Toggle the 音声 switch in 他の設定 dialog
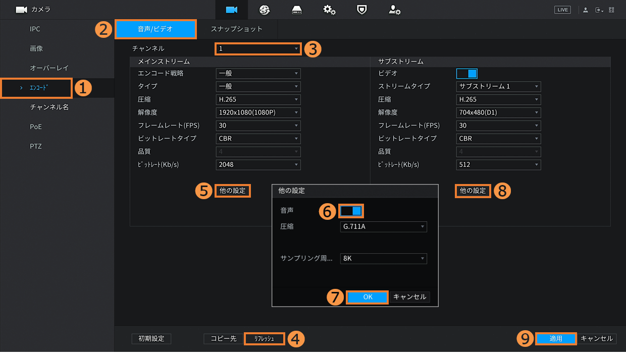626x364 pixels. pyautogui.click(x=351, y=211)
